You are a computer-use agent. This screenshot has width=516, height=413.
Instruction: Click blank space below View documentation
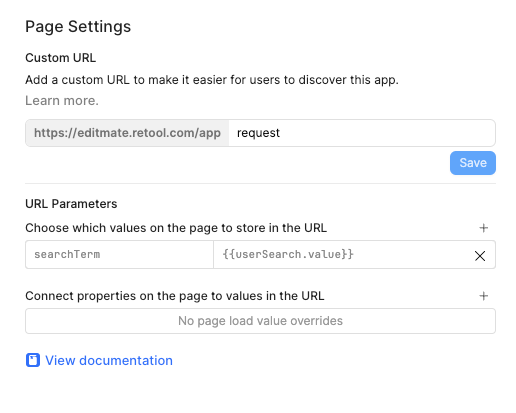point(258,392)
